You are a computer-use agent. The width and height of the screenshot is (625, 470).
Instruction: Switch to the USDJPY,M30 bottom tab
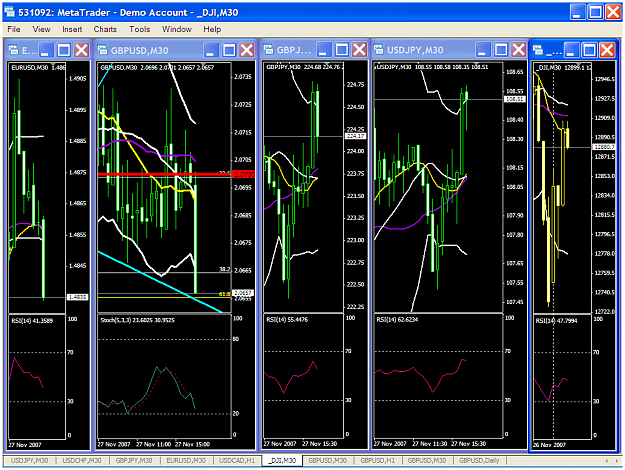pyautogui.click(x=29, y=460)
